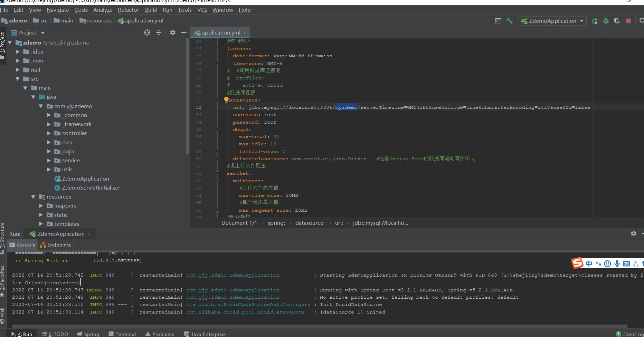The height and width of the screenshot is (337, 644).
Task: Click the locate/scroll from source target icon
Action: tap(147, 32)
